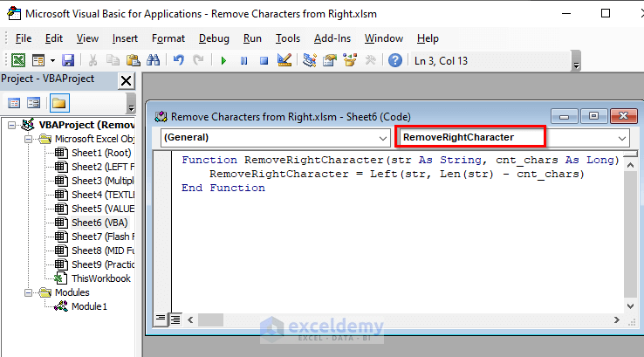Close the Sheet6 (Code) window

coord(624,117)
